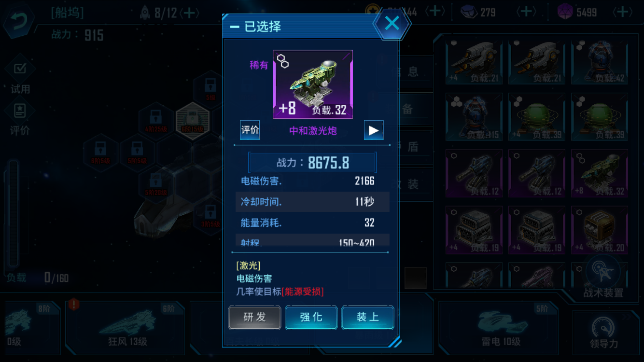Click the small 评价 button in popup
Viewport: 644px width, 362px height.
(x=250, y=130)
